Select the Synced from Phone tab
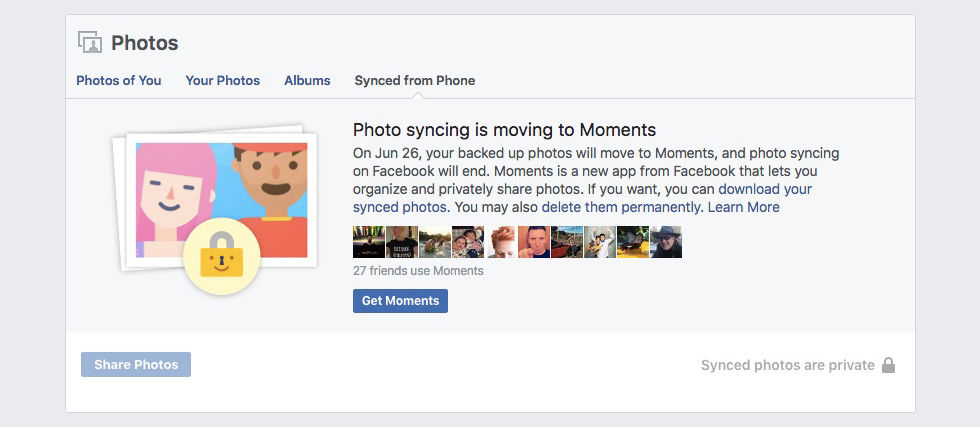 (x=415, y=81)
